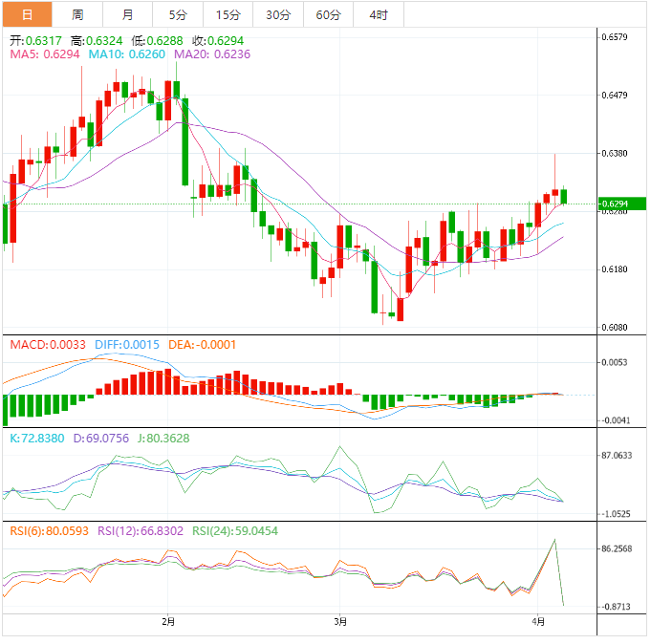Click the 2月 marker on the time axis

pos(168,622)
